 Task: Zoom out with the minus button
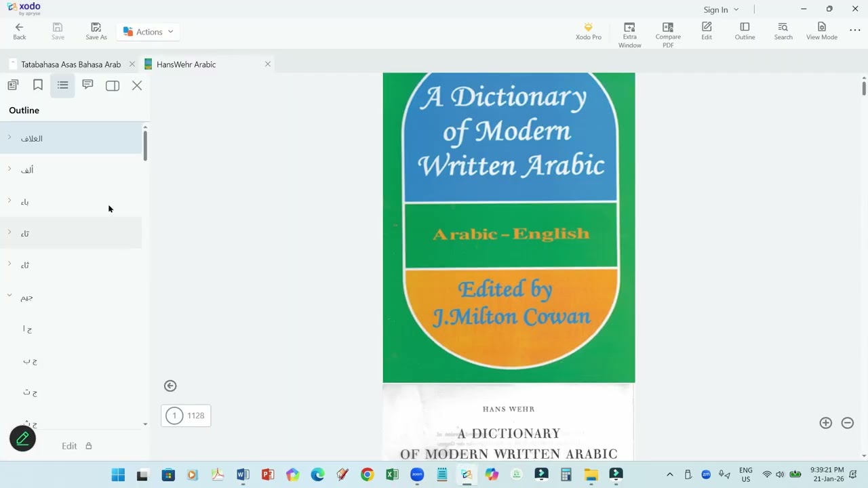[x=848, y=423]
